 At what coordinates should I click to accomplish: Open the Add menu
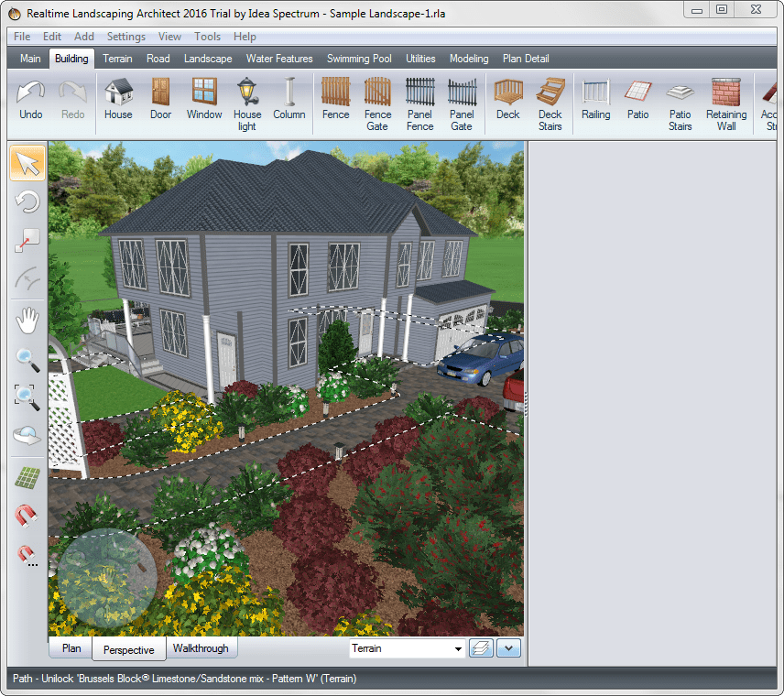[84, 37]
